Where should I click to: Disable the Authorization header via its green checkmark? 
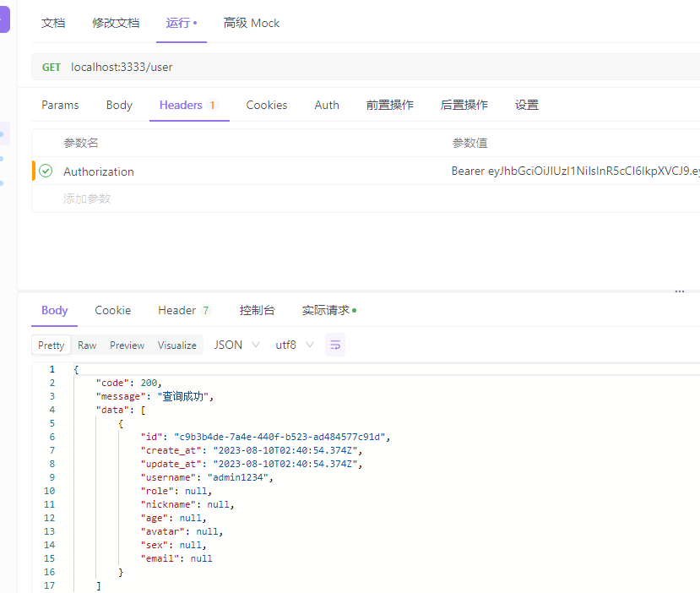click(45, 171)
